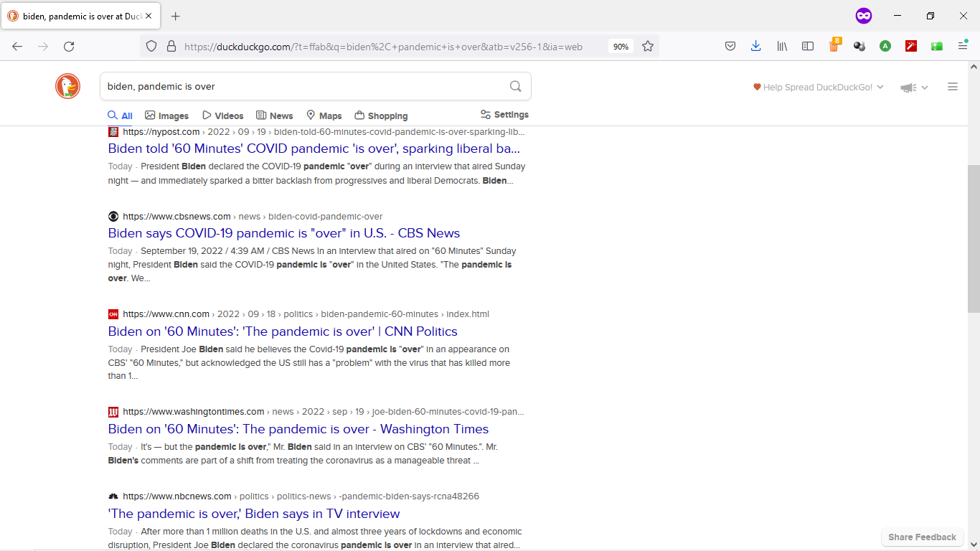
Task: Click the Washington Times favicon
Action: coord(113,412)
